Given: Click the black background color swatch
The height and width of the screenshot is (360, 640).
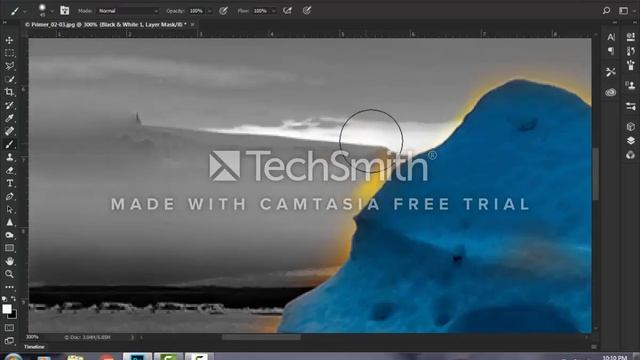Looking at the screenshot, I should tap(13, 315).
